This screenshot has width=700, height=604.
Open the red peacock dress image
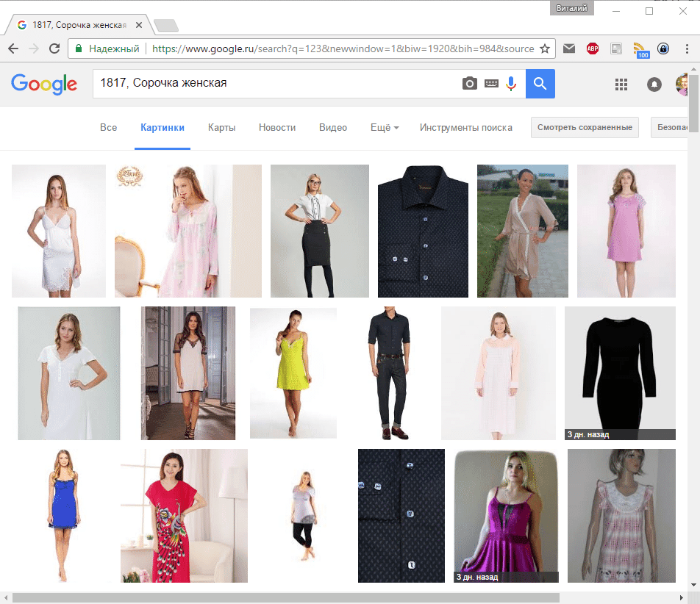coord(184,516)
